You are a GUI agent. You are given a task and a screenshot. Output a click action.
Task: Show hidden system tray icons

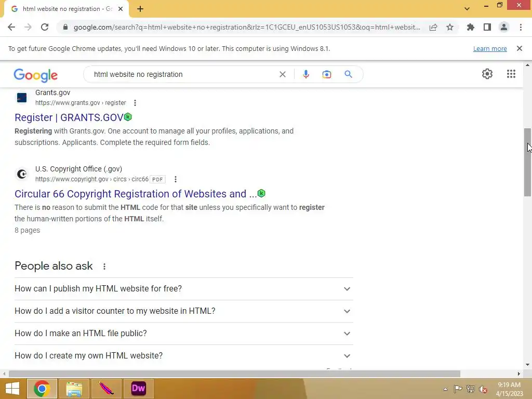[x=445, y=389]
